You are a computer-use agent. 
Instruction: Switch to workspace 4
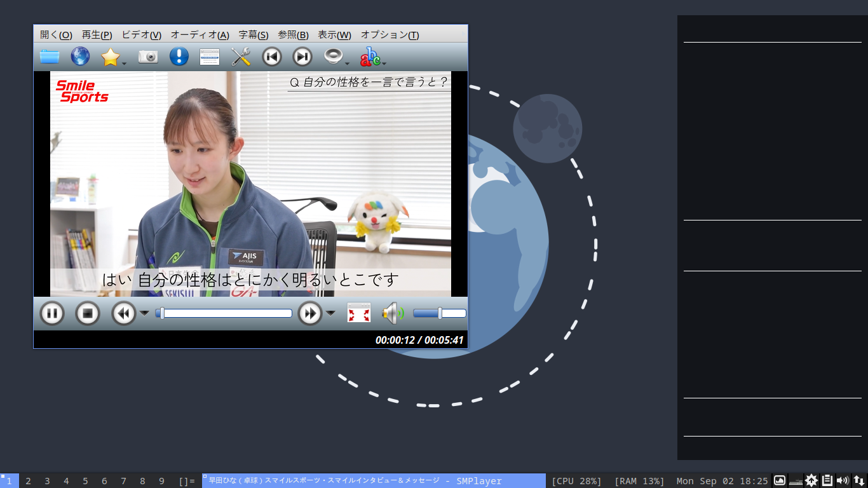pyautogui.click(x=67, y=481)
